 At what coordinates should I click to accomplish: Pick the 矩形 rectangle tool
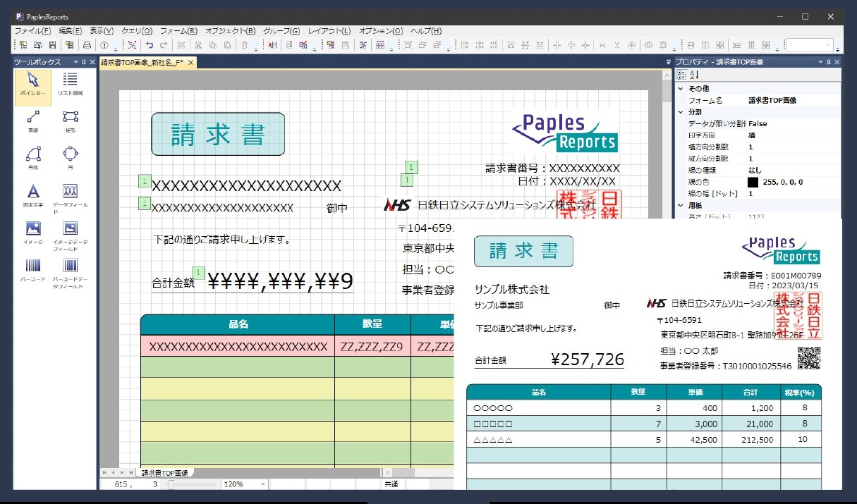pos(70,121)
